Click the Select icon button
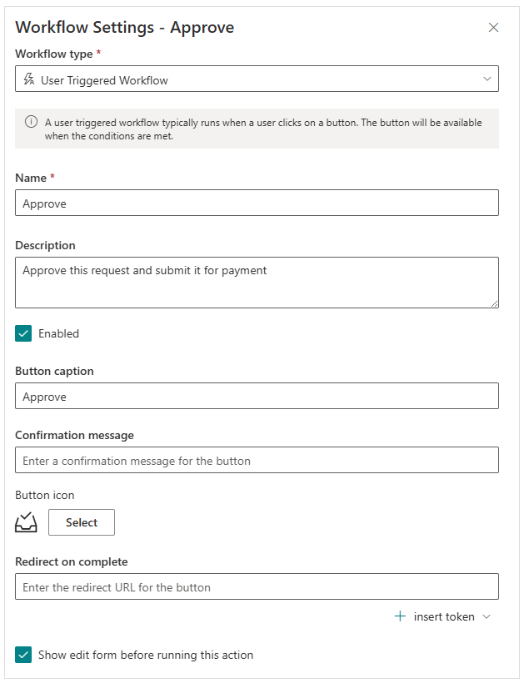Screen dimensions: 521x681 [x=82, y=522]
